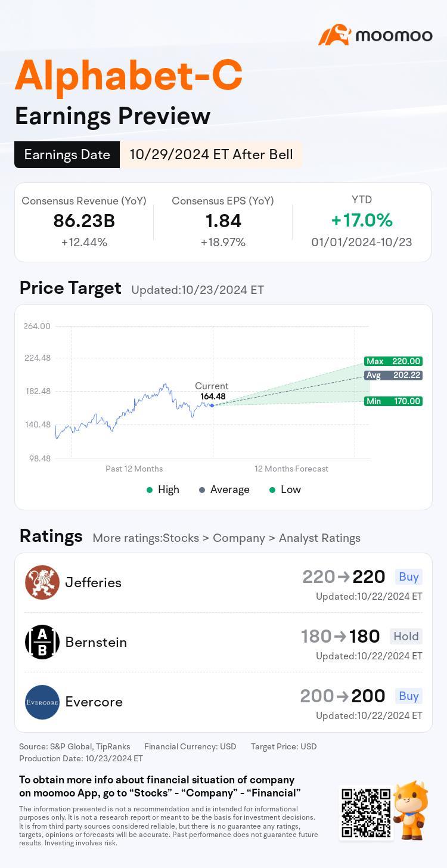Viewport: 447px width, 868px height.
Task: Open the Bernstein AB logo
Action: (42, 642)
